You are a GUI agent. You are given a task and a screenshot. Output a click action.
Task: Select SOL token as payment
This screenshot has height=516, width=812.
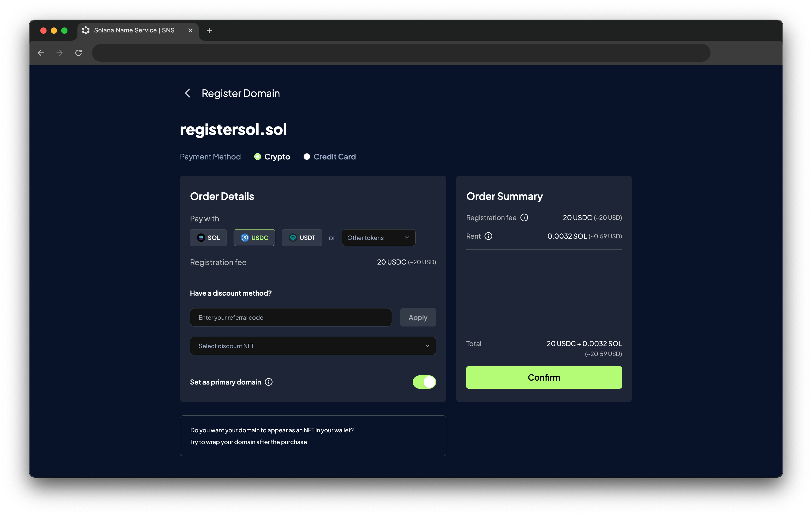click(x=208, y=238)
